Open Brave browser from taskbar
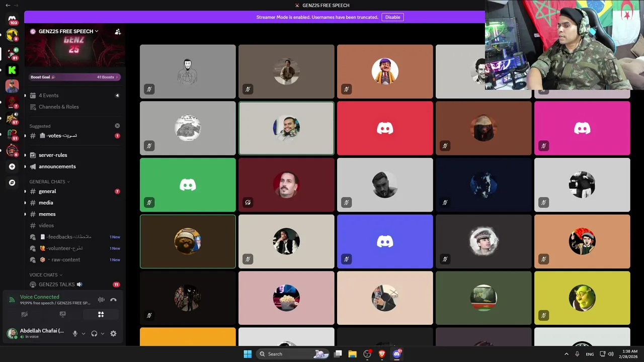 tap(382, 354)
